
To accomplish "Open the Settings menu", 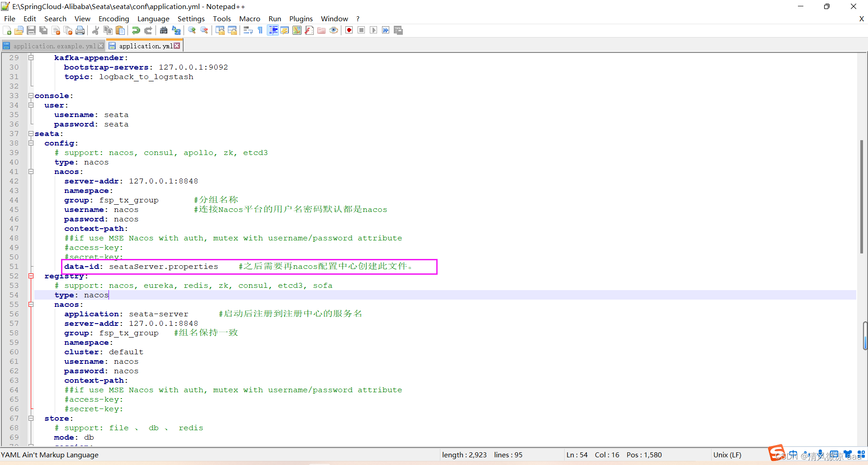I will 191,19.
